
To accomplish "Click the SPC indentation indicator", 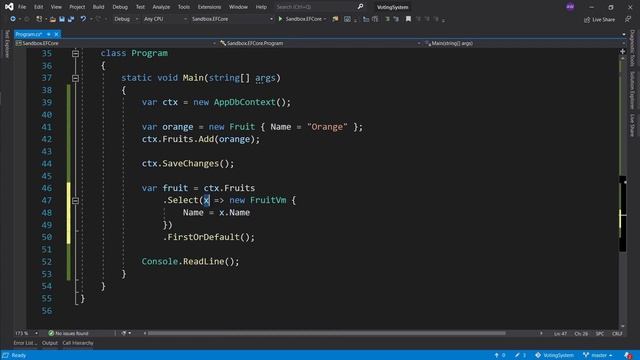I will click(x=600, y=334).
